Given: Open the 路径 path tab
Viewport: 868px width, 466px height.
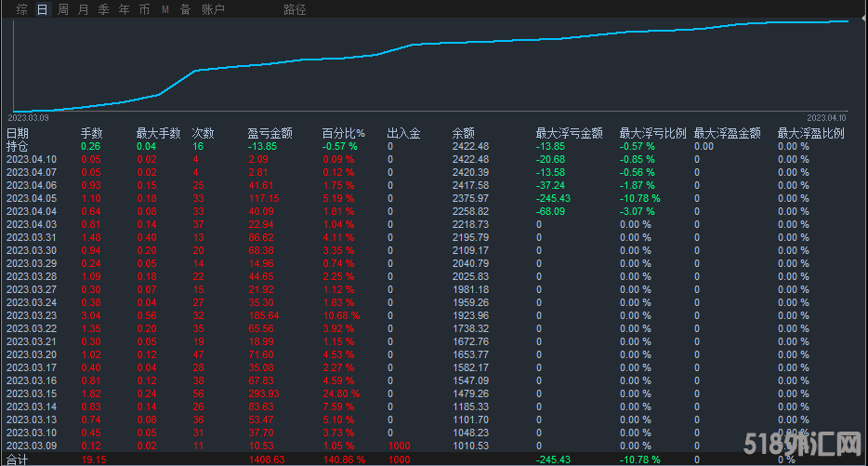Looking at the screenshot, I should pyautogui.click(x=295, y=9).
